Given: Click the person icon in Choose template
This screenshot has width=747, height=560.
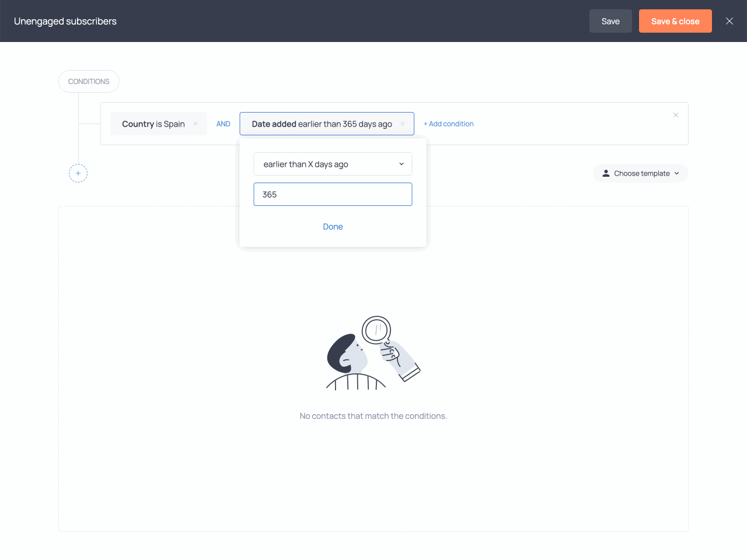Looking at the screenshot, I should tap(606, 173).
